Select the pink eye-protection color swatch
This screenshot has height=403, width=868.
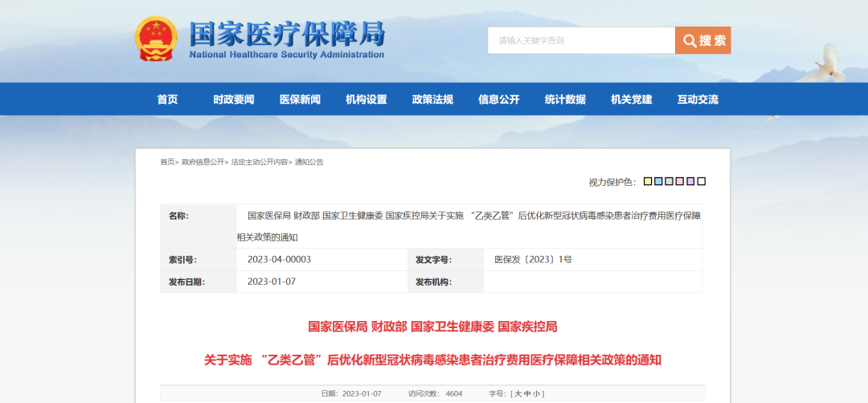pyautogui.click(x=680, y=181)
